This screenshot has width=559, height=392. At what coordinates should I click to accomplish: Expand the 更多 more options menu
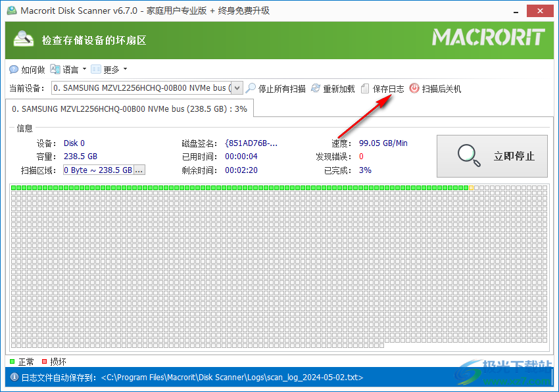pyautogui.click(x=124, y=69)
